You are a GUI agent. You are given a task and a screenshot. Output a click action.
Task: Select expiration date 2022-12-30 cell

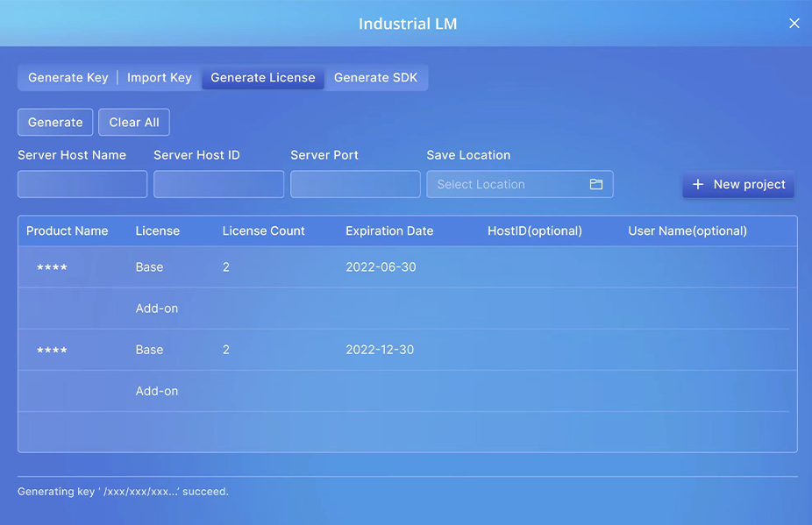(380, 350)
